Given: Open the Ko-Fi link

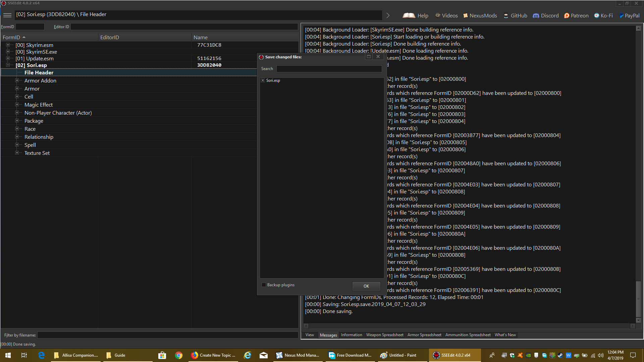Looking at the screenshot, I should click(x=603, y=15).
